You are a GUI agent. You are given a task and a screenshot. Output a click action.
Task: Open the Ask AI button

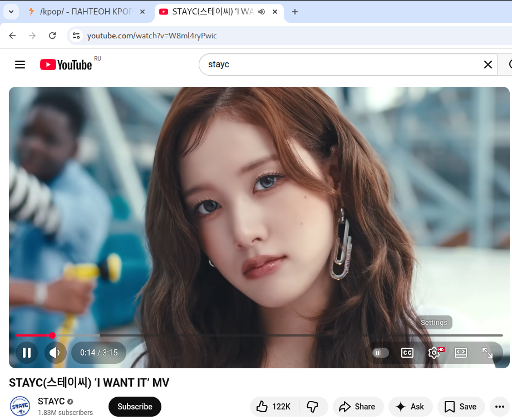point(410,407)
